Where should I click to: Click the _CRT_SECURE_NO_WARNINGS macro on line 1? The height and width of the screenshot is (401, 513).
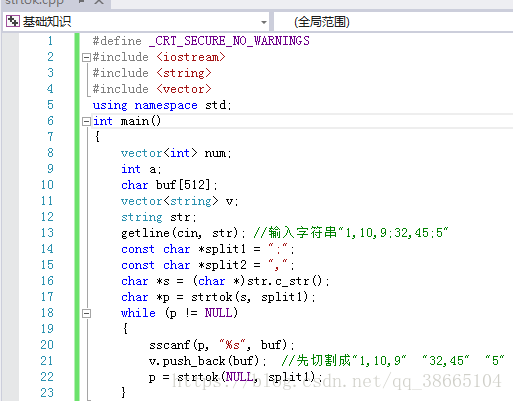[229, 41]
